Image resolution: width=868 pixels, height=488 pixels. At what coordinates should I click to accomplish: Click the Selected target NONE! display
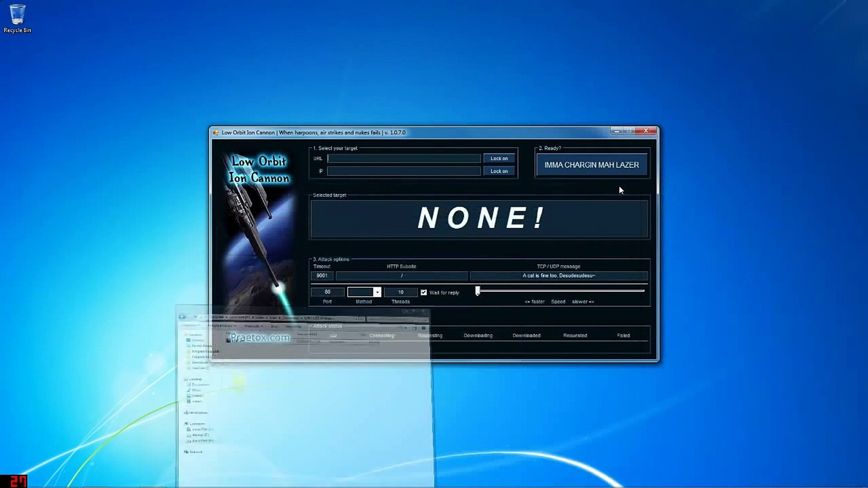480,219
